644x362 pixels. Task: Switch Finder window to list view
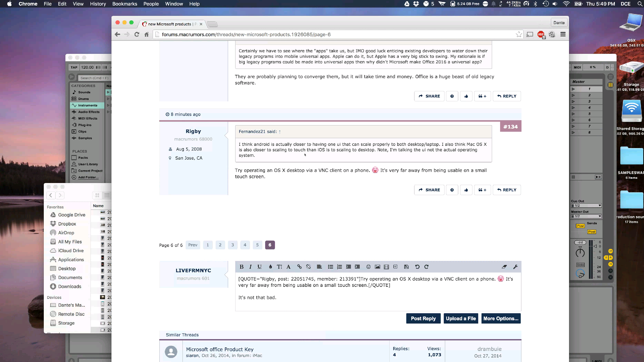107,195
